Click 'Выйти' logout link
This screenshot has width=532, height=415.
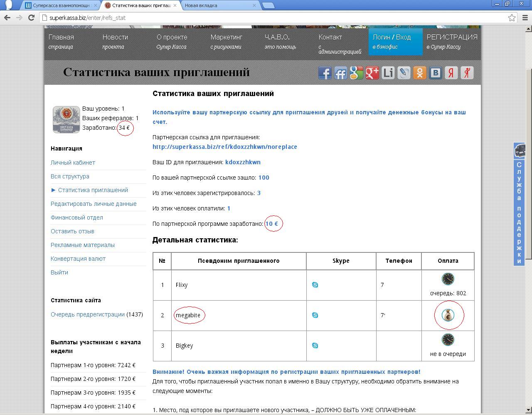coord(59,272)
